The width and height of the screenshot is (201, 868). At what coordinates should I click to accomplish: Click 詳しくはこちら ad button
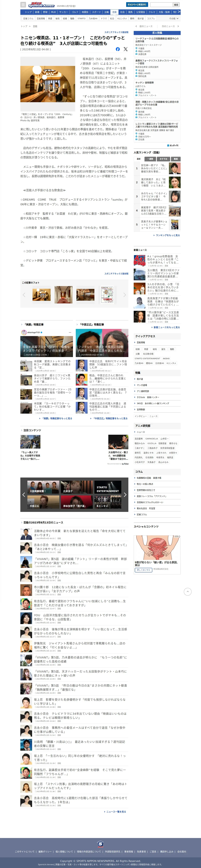pyautogui.click(x=143, y=570)
